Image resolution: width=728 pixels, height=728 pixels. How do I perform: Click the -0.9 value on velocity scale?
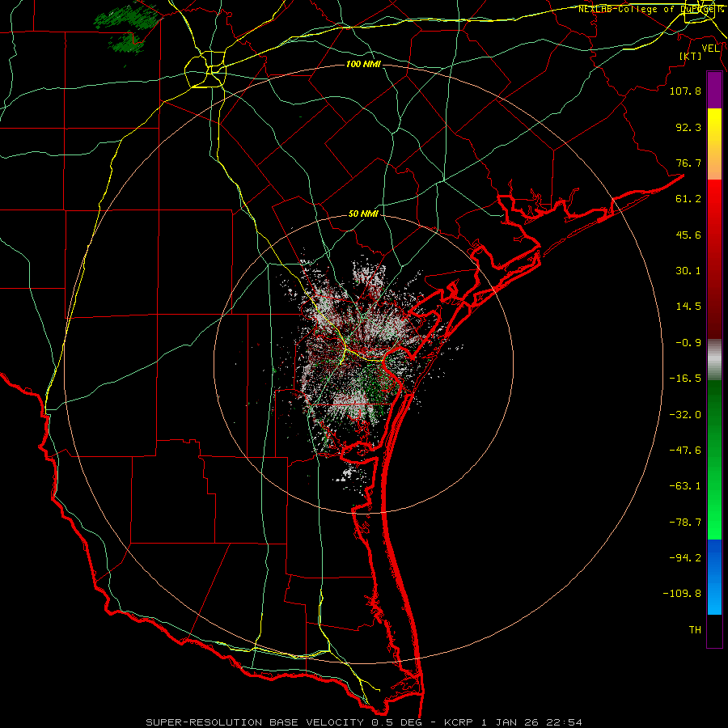(x=688, y=343)
